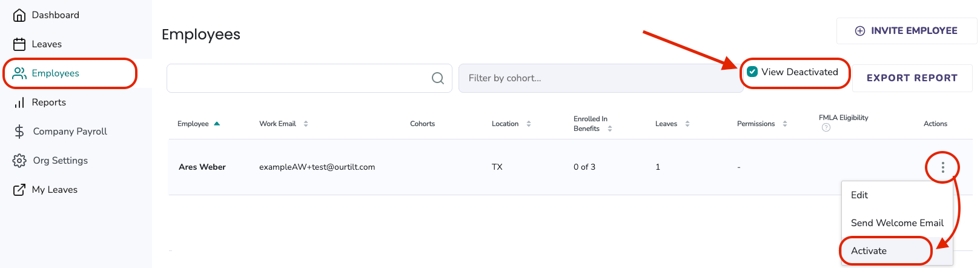Click the Company Payroll dollar icon
980x268 pixels.
19,132
